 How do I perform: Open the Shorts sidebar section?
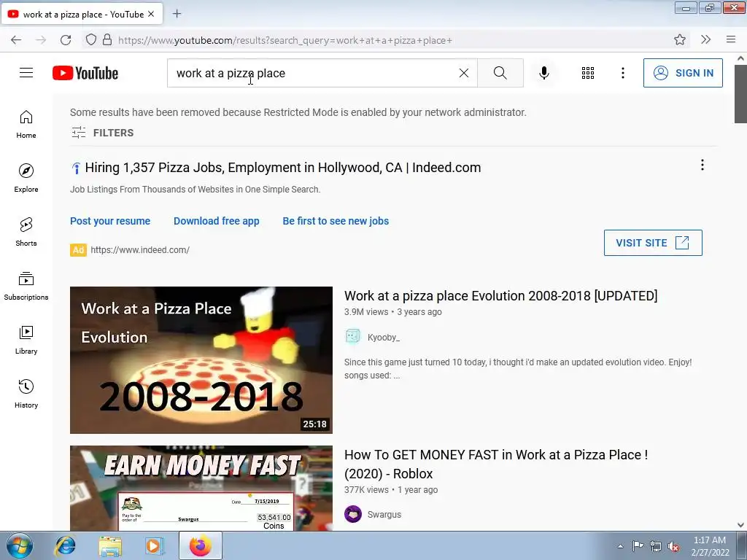pos(26,232)
